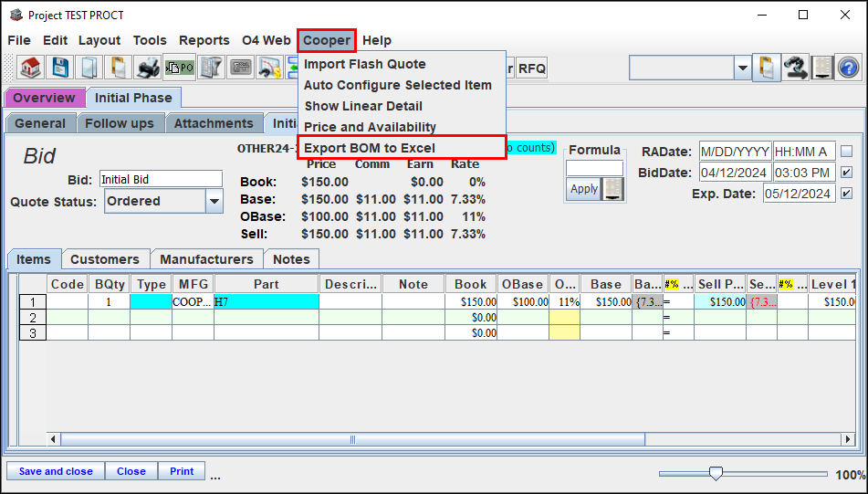Switch to the Manufacturers tab
Image resolution: width=868 pixels, height=494 pixels.
[206, 259]
